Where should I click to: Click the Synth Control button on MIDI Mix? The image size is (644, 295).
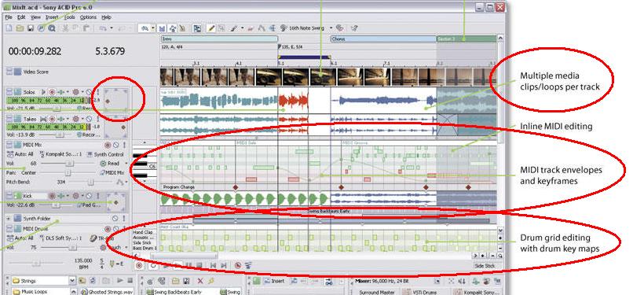coord(105,155)
